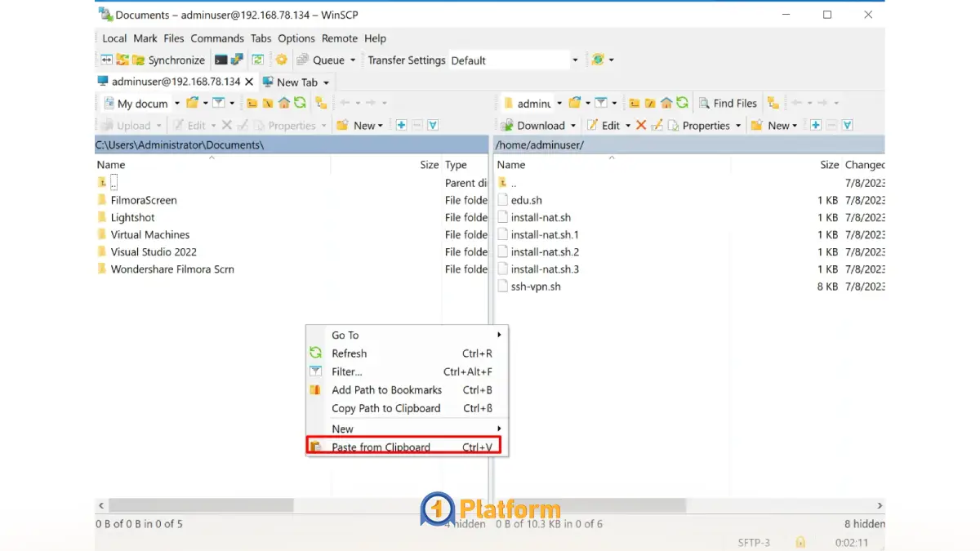Go to remote home directory icon

[x=666, y=104]
